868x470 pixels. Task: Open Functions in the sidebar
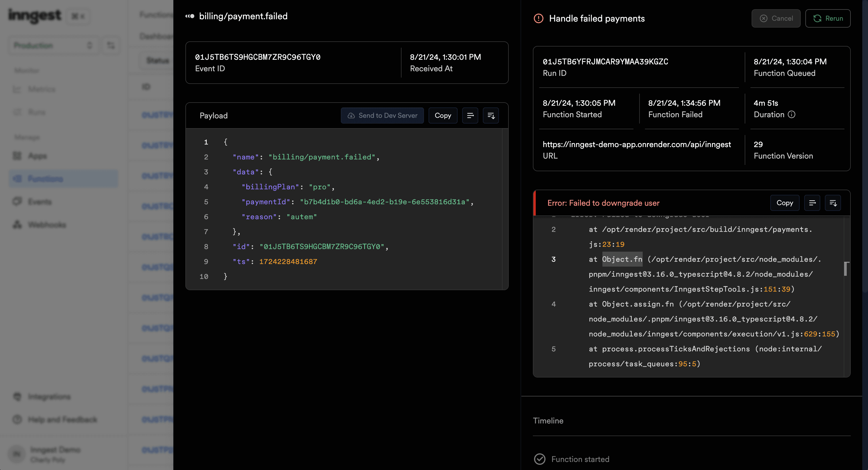pos(63,179)
